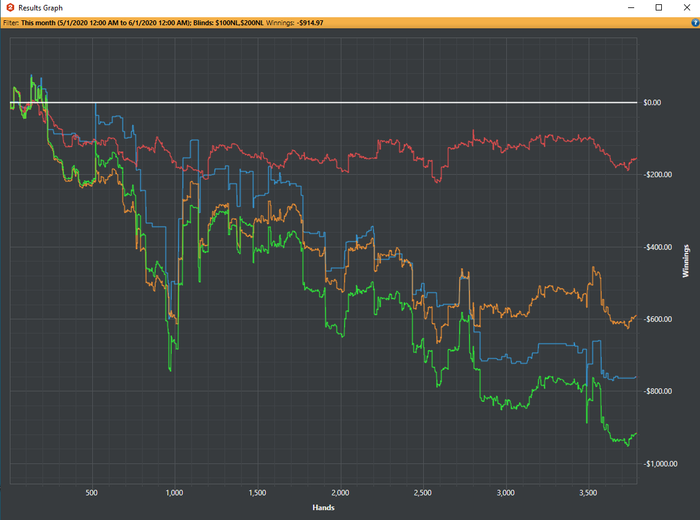The width and height of the screenshot is (700, 520).
Task: Click the Hands axis title
Action: [x=323, y=508]
